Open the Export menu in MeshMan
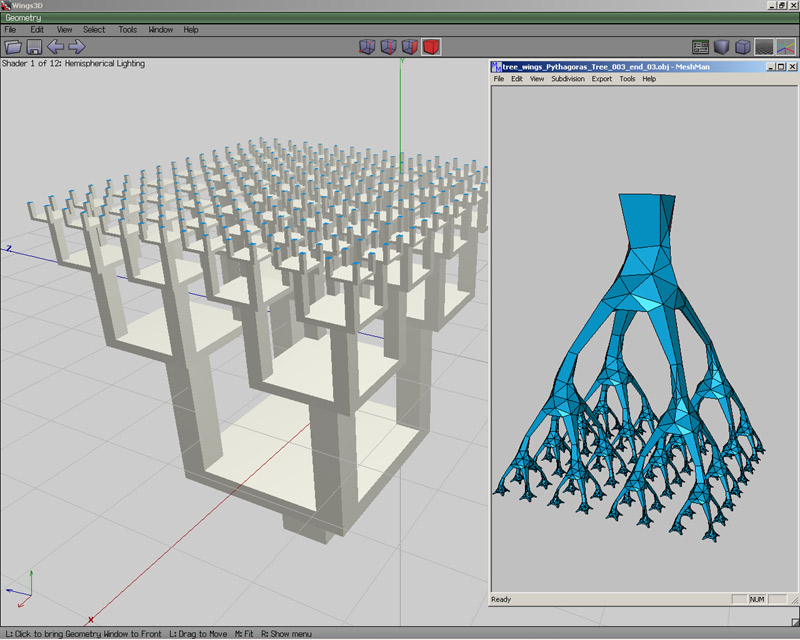Screen dimensions: 800x640 coord(602,79)
